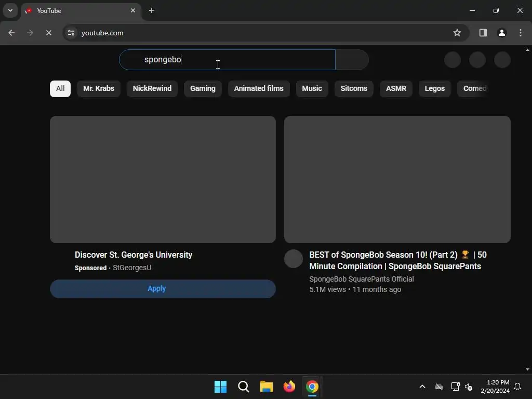Screen dimensions: 532x399
Task: Open File Explorer from the taskbar
Action: pyautogui.click(x=267, y=387)
